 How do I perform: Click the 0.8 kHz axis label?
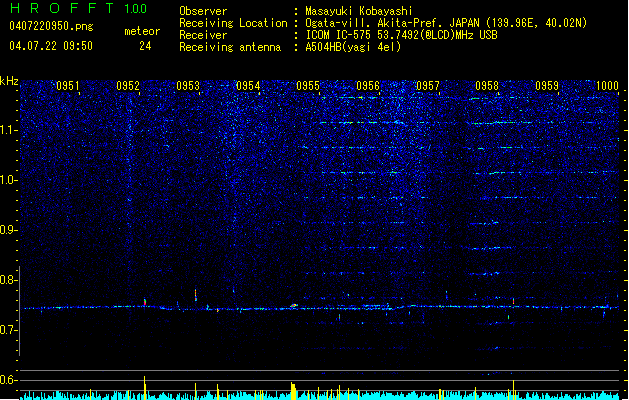[9, 280]
